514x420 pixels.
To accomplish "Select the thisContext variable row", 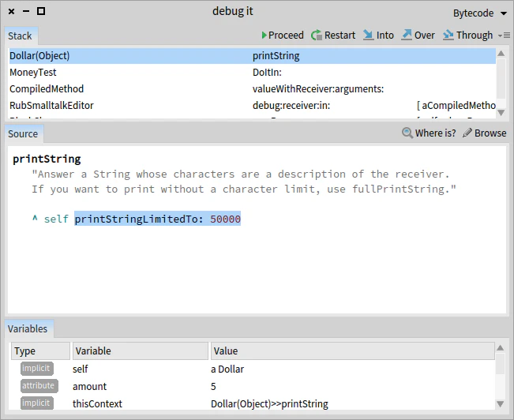I will coord(253,403).
